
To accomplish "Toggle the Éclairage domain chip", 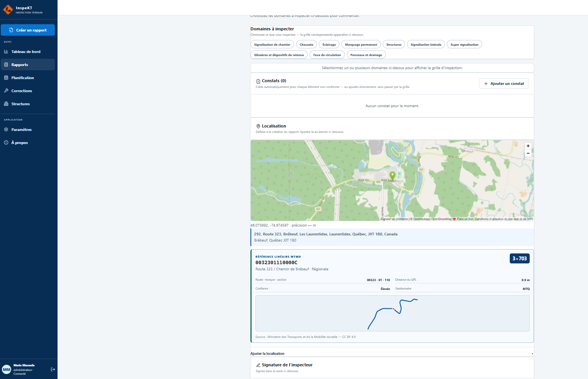I will [329, 45].
